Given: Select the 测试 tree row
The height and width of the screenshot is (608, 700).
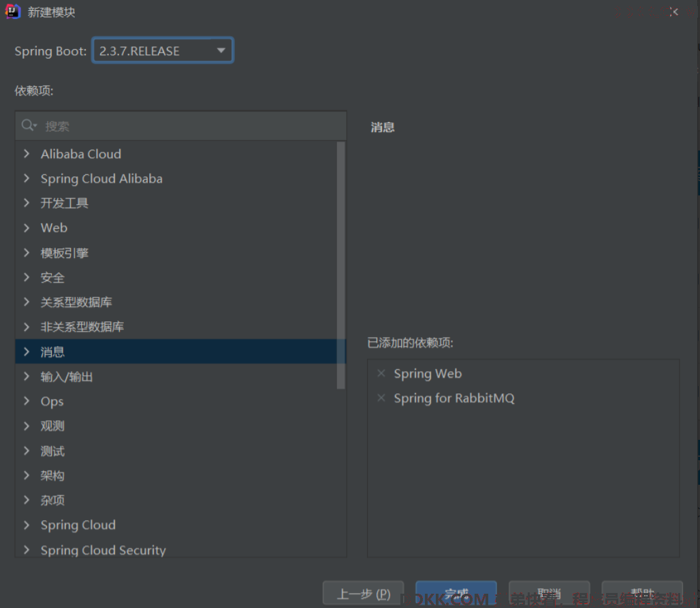Looking at the screenshot, I should coord(176,451).
